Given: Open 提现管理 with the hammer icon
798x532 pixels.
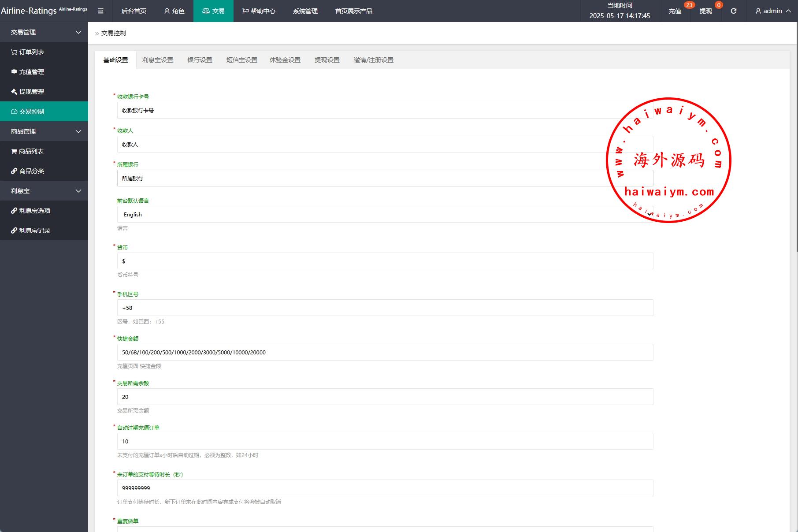Looking at the screenshot, I should 28,92.
